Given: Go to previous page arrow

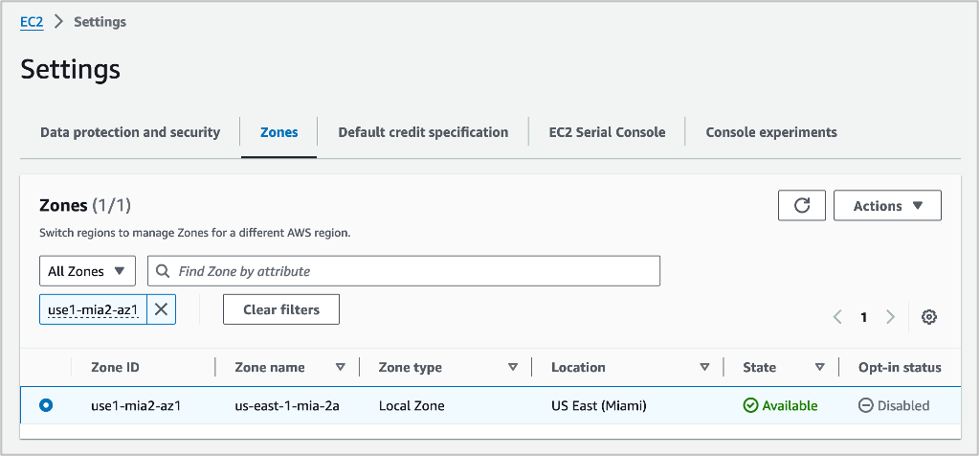Looking at the screenshot, I should 837,317.
